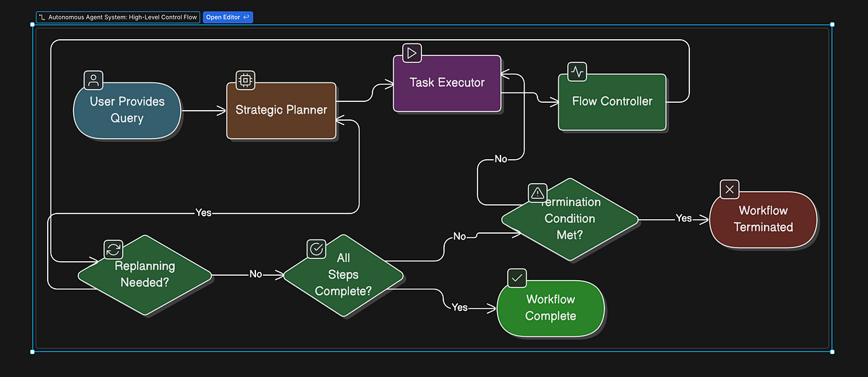Click the flow diagram icon in the title label
Screen dimensions: 868x377
43,17
